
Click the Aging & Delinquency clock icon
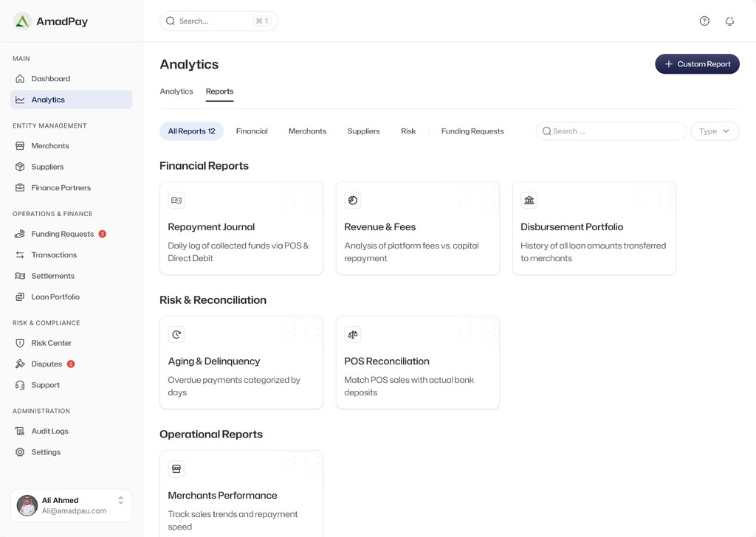tap(176, 335)
